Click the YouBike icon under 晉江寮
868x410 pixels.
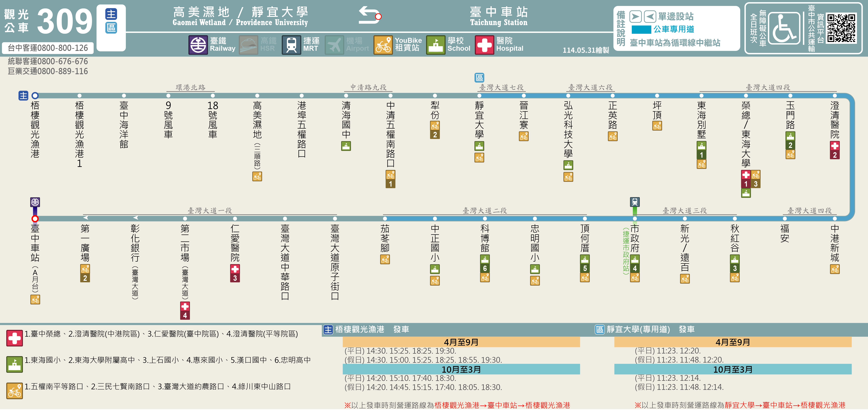coord(524,136)
